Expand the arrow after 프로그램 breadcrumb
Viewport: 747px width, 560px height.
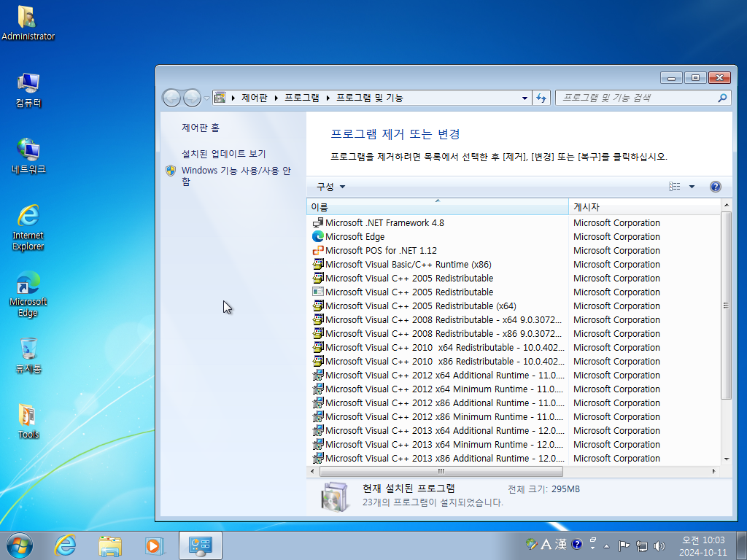328,98
